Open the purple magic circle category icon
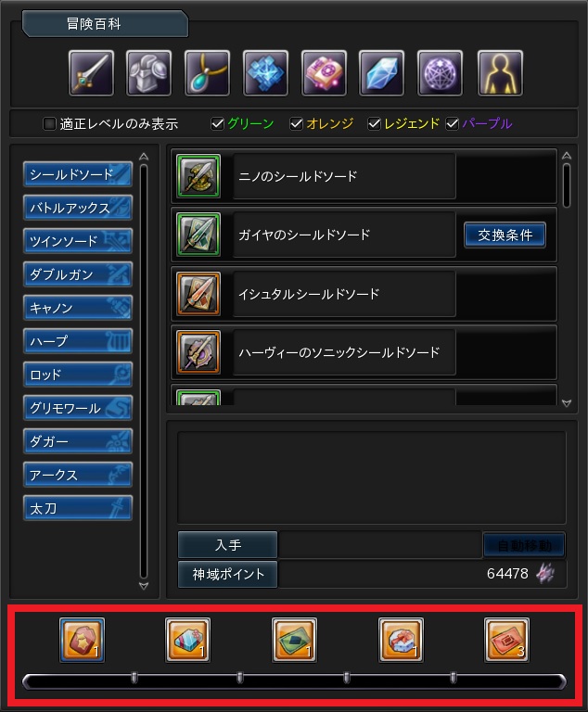 pyautogui.click(x=440, y=73)
